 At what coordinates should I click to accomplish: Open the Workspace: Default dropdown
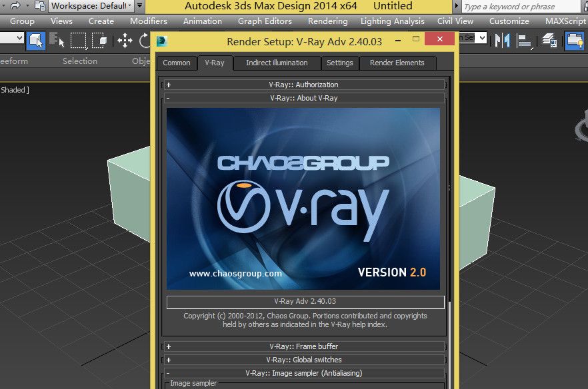[91, 5]
